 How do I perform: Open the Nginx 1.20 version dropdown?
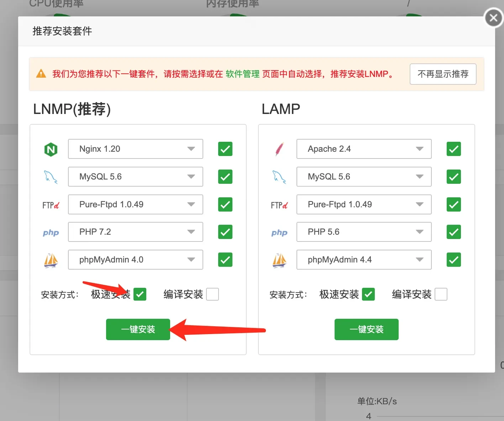click(136, 149)
